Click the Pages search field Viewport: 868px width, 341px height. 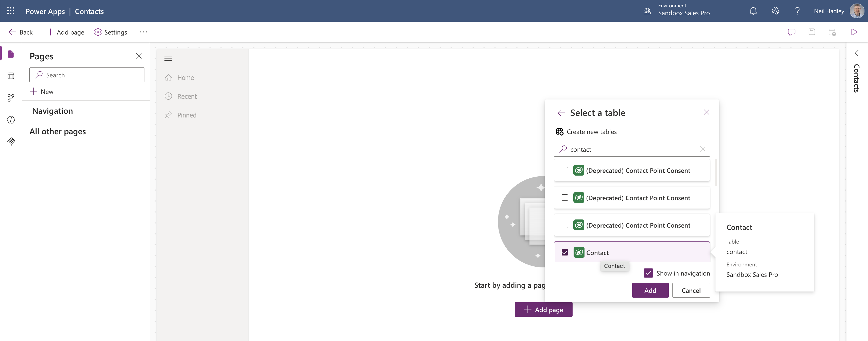pyautogui.click(x=87, y=75)
